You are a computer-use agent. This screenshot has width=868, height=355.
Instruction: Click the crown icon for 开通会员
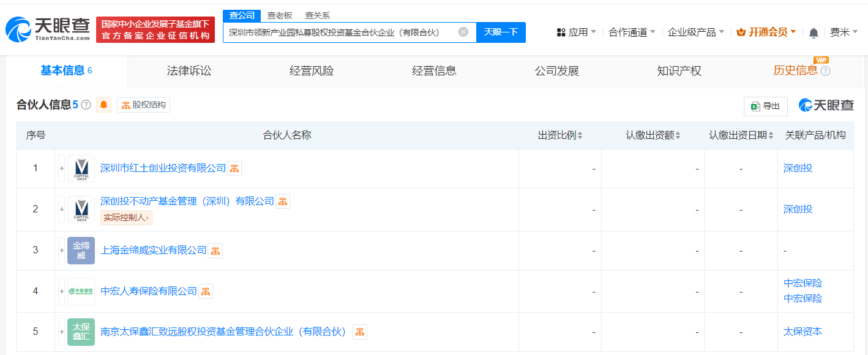741,32
